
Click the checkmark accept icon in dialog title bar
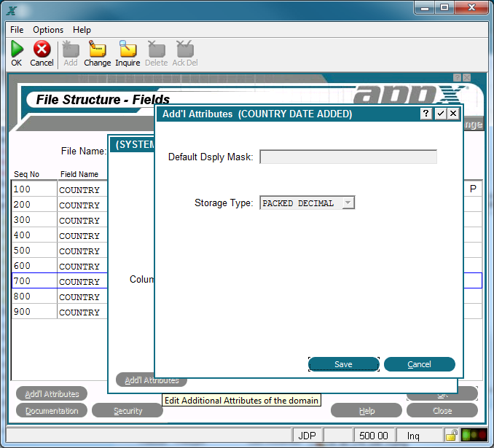point(440,114)
